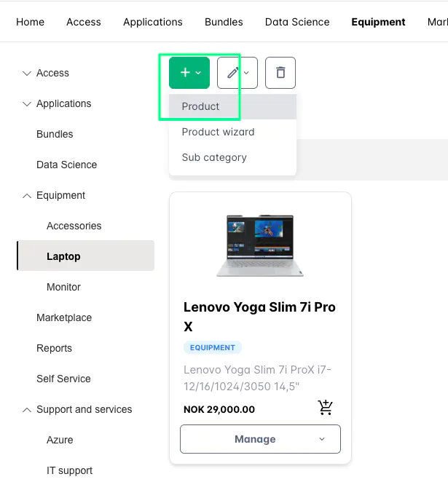The image size is (448, 482).
Task: Click the Lenovo product description text
Action: click(x=257, y=378)
